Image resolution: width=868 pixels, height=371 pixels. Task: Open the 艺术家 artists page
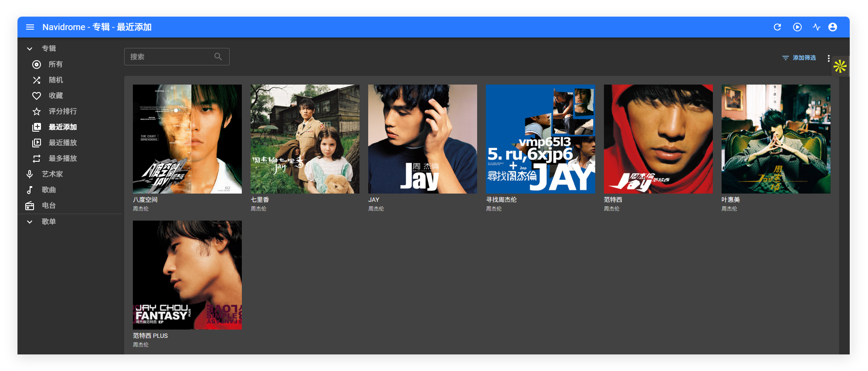point(52,174)
